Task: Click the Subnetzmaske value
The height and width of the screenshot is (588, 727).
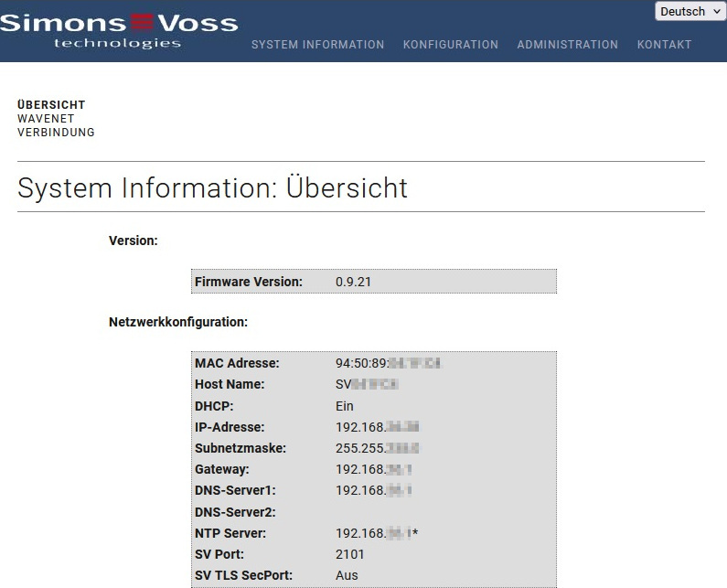Action: [377, 448]
